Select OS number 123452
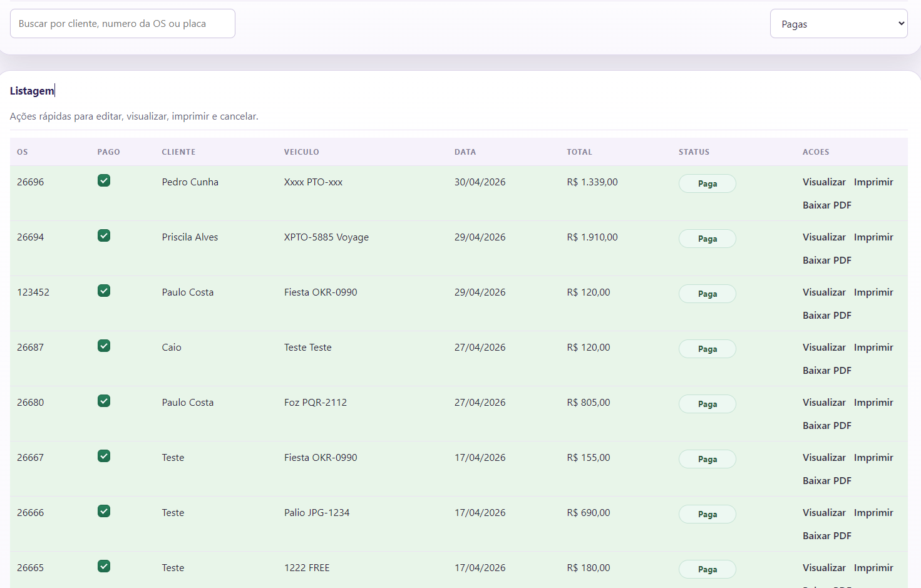The height and width of the screenshot is (588, 921). click(x=33, y=292)
